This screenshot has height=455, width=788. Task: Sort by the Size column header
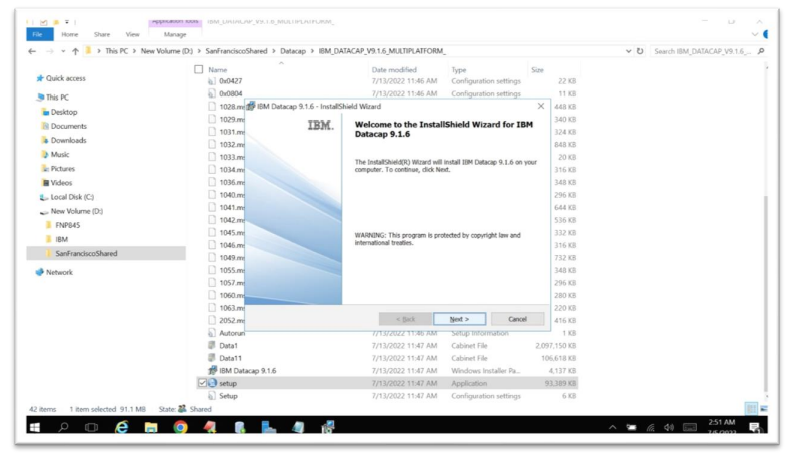coord(537,70)
